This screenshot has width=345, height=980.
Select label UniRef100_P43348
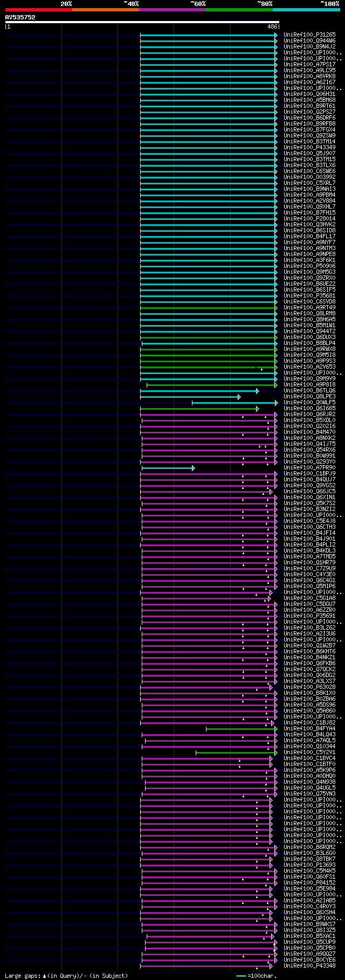pyautogui.click(x=309, y=966)
